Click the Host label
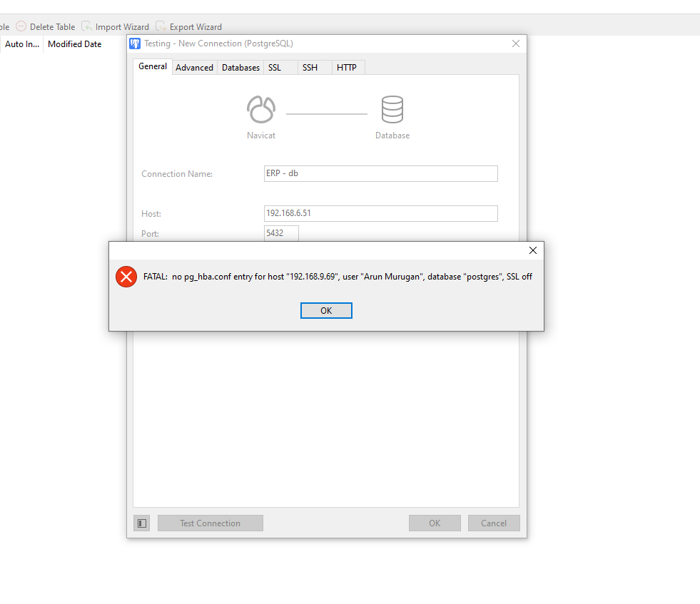This screenshot has height=604, width=700. click(x=151, y=214)
